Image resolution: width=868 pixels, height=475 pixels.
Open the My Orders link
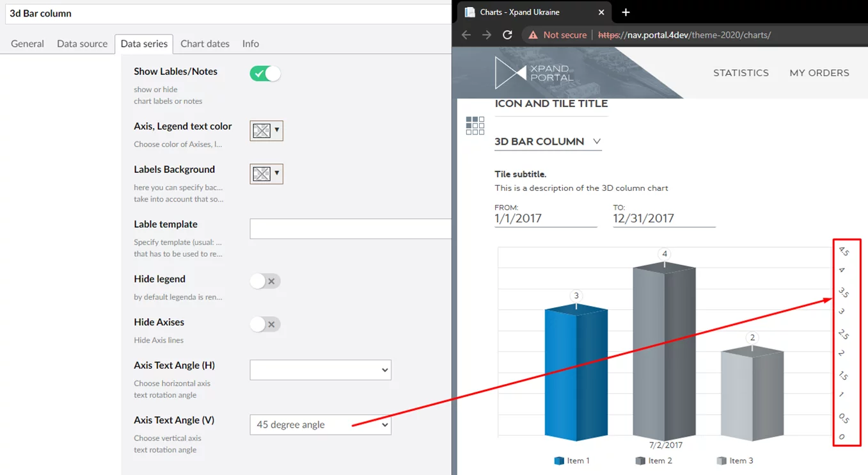click(x=819, y=73)
